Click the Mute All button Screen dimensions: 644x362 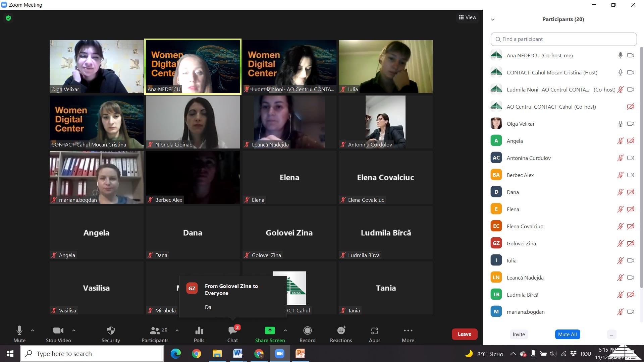point(567,334)
